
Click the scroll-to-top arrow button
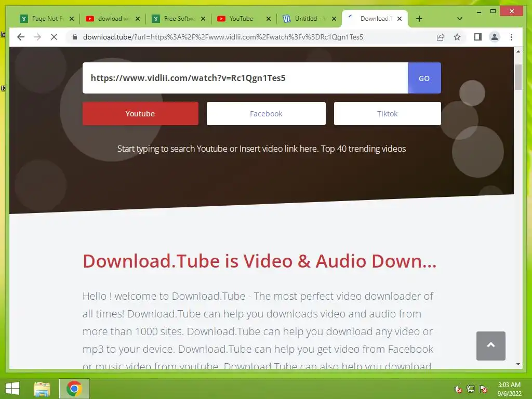click(490, 345)
